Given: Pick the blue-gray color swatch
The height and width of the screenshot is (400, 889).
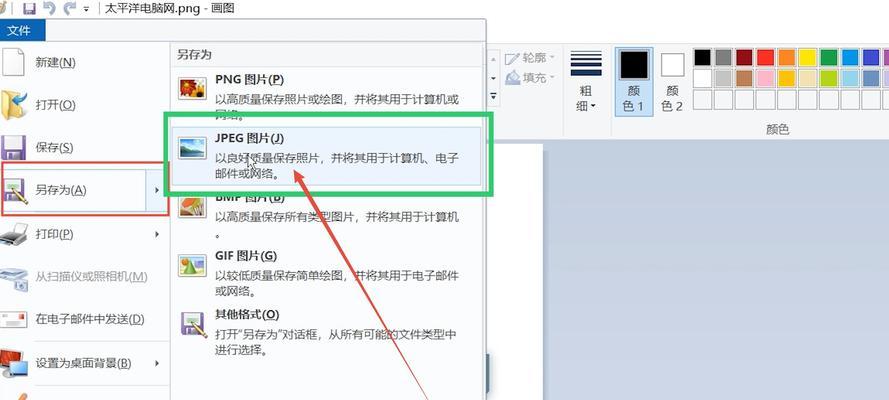Looking at the screenshot, I should [871, 78].
